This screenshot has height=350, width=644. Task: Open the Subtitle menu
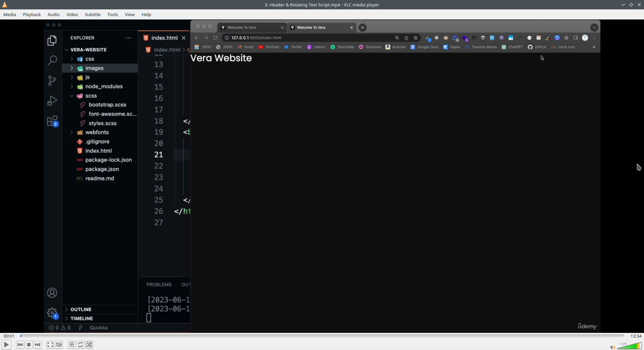pos(93,14)
